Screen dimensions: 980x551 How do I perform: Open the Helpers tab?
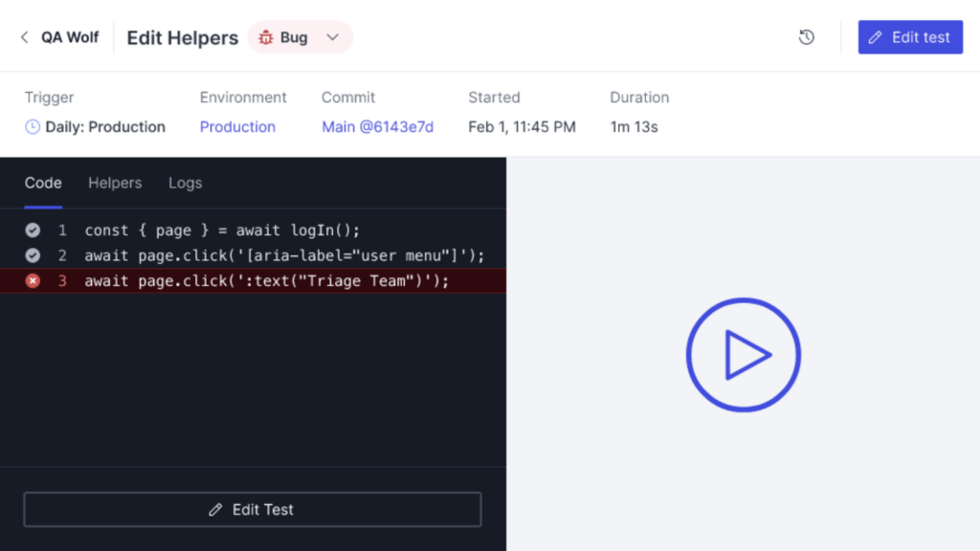(x=115, y=183)
